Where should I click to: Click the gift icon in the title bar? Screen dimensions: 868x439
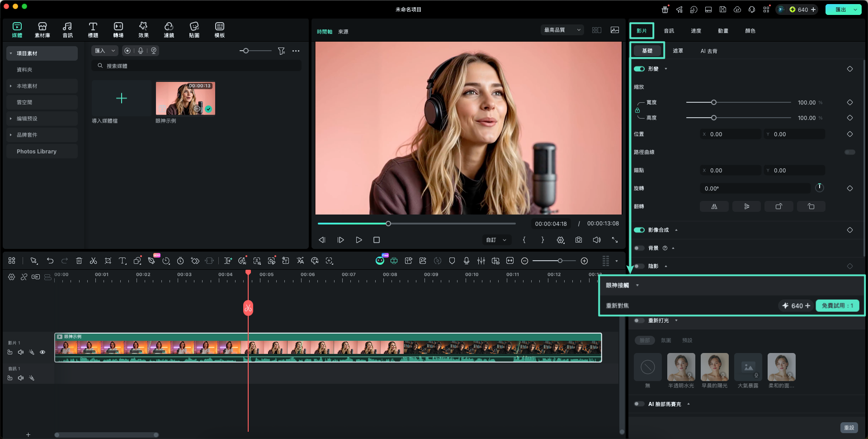click(665, 10)
